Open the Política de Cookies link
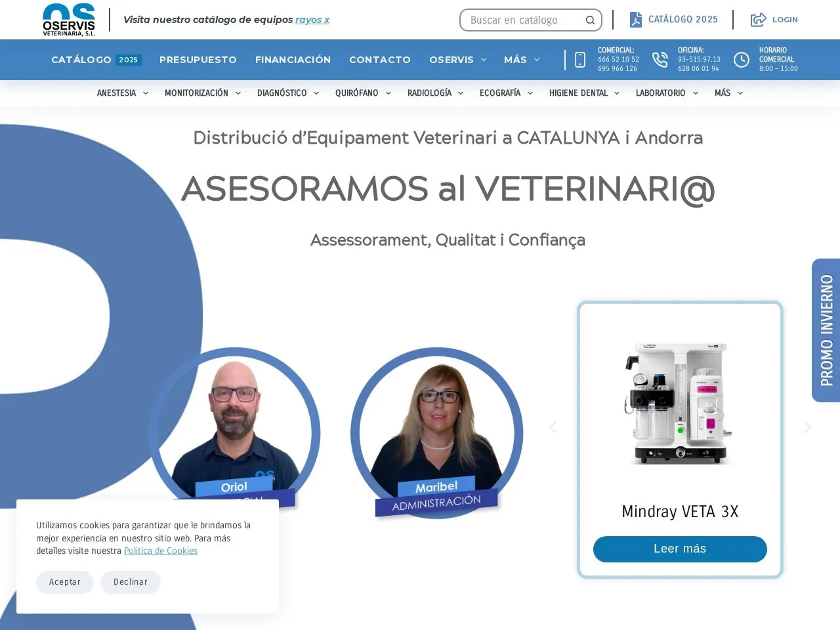The width and height of the screenshot is (840, 630). [161, 551]
